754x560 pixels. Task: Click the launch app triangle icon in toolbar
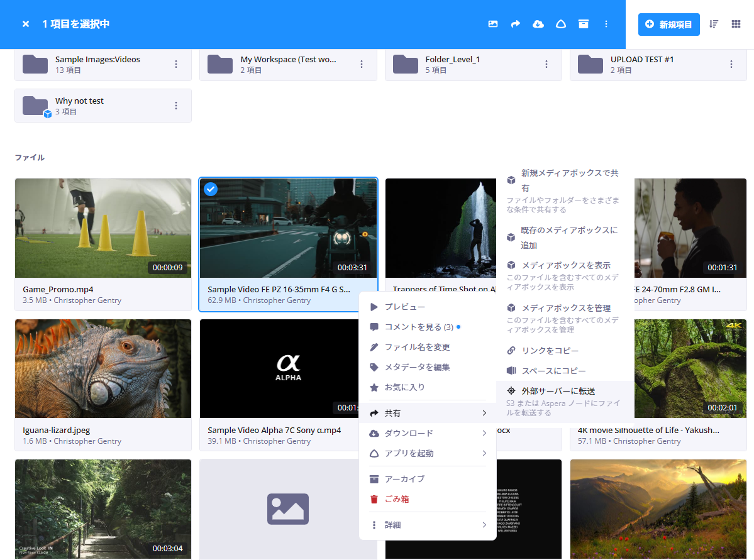(561, 24)
